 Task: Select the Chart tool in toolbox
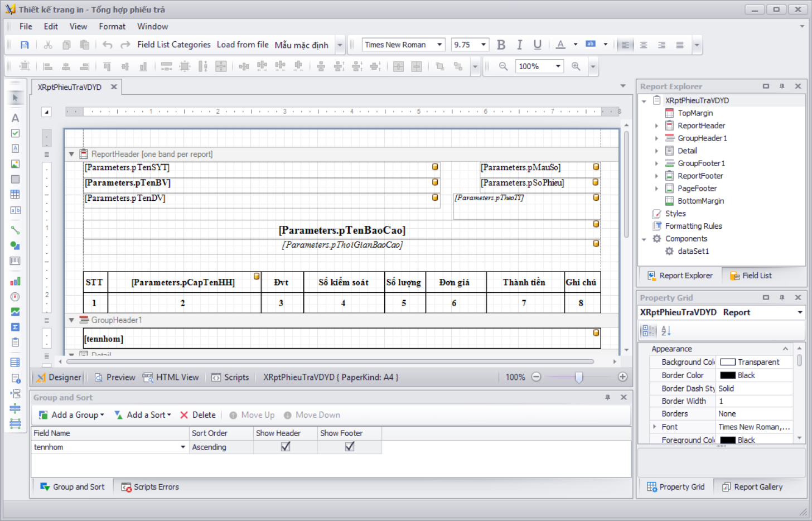point(15,281)
